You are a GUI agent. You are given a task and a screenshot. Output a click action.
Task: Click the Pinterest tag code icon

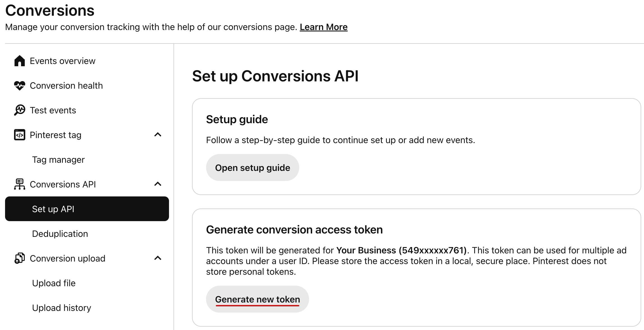(x=19, y=135)
